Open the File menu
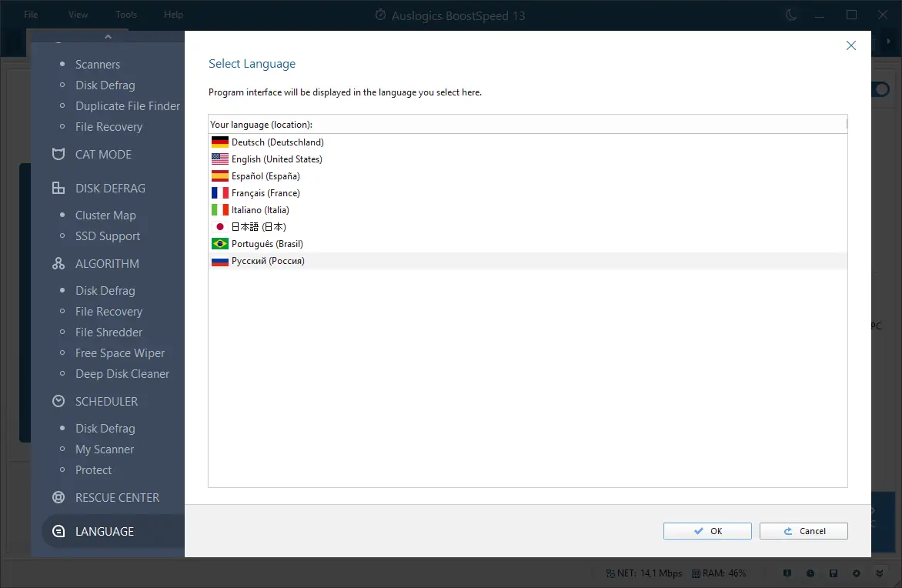 tap(31, 15)
